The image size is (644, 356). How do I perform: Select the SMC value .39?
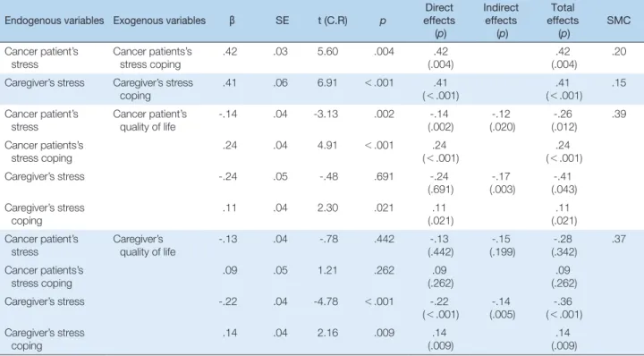click(x=619, y=114)
